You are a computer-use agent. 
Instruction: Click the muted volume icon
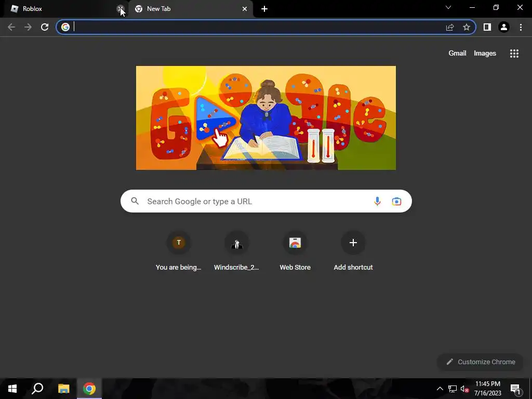pyautogui.click(x=464, y=389)
